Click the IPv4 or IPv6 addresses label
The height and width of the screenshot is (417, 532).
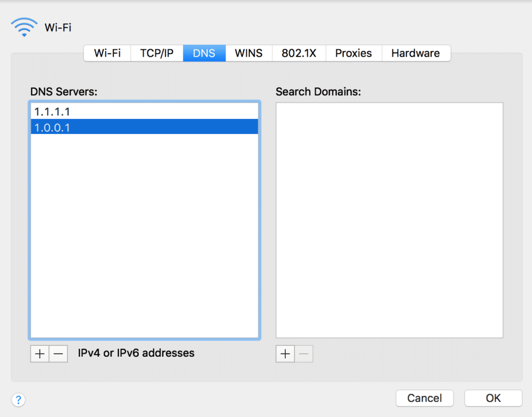136,353
